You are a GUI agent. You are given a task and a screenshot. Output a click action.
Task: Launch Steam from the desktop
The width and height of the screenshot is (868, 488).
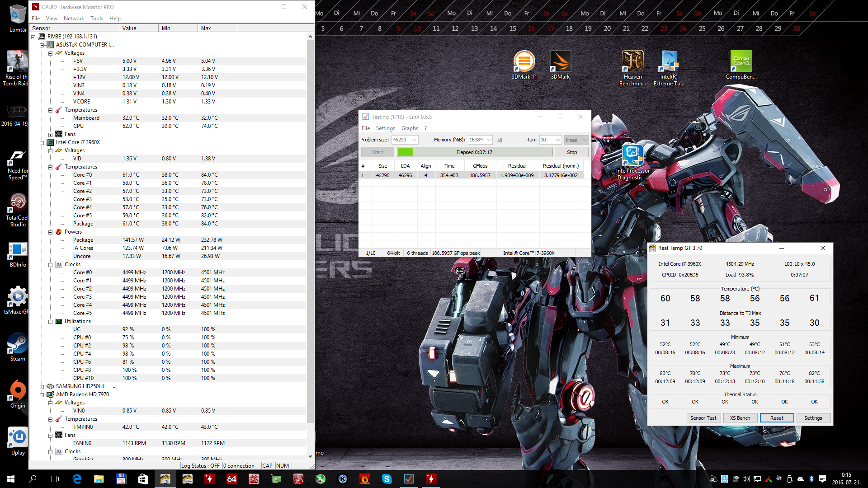tap(18, 344)
